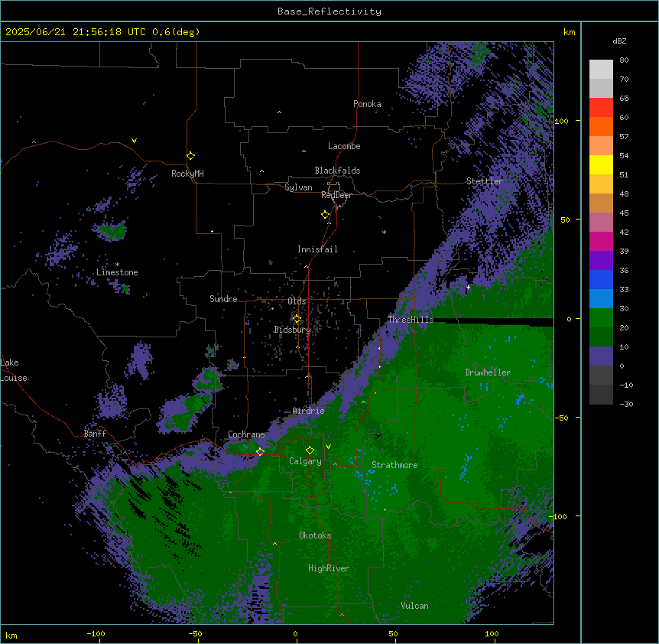
Task: Select the RockyMH label
Action: [187, 174]
